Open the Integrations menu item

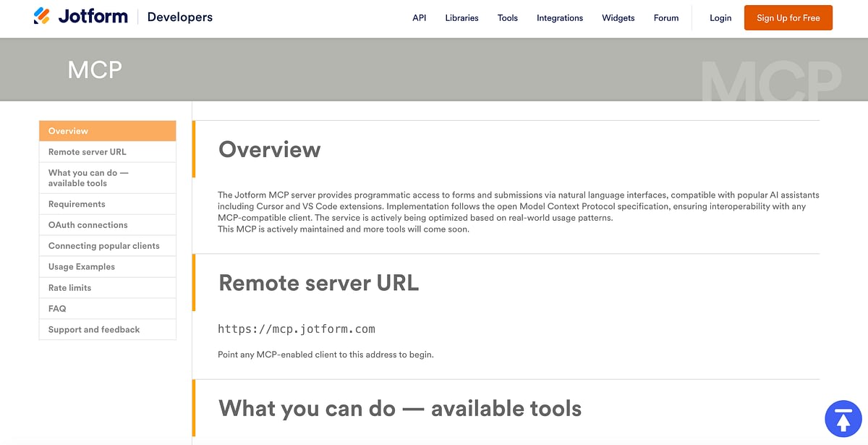tap(560, 18)
